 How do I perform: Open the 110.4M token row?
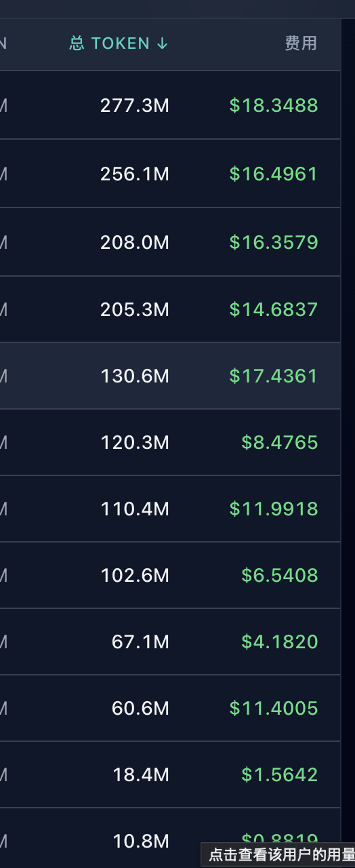click(x=170, y=509)
